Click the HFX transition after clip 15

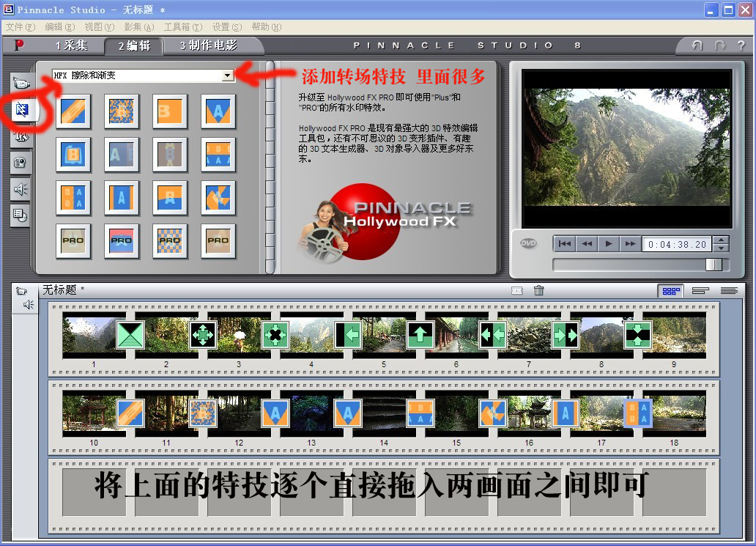pyautogui.click(x=493, y=413)
